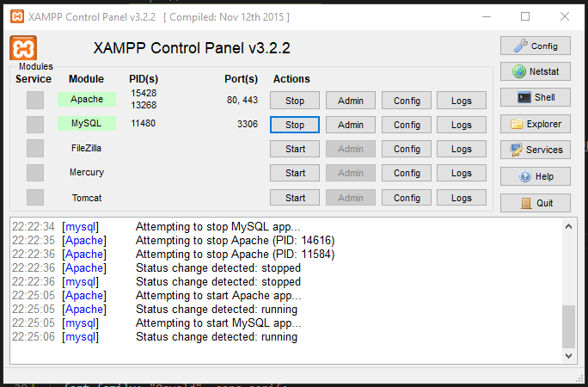Screen dimensions: 588x387
Task: Open the Shell terminal
Action: coord(535,98)
